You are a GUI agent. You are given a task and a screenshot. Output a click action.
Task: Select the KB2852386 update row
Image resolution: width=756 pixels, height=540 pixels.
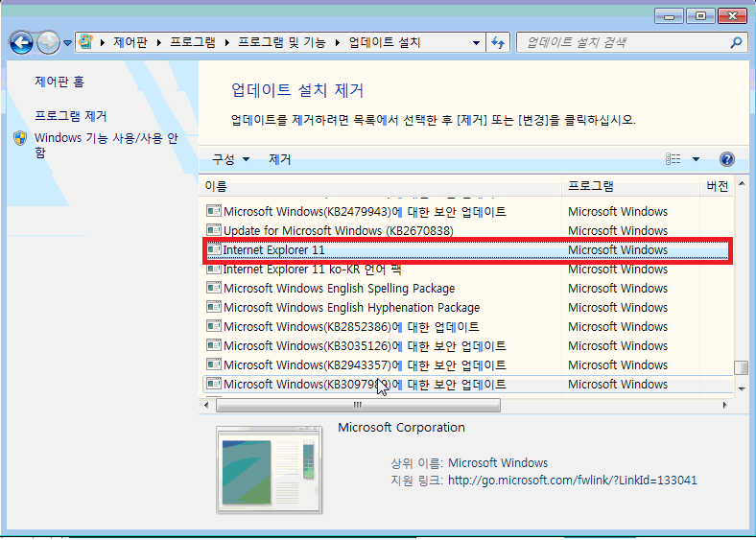(x=466, y=327)
